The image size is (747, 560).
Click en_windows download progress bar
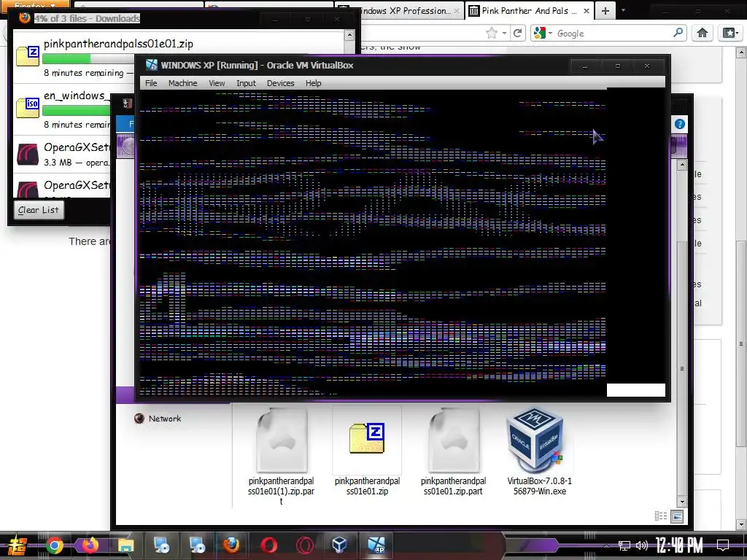click(77, 111)
